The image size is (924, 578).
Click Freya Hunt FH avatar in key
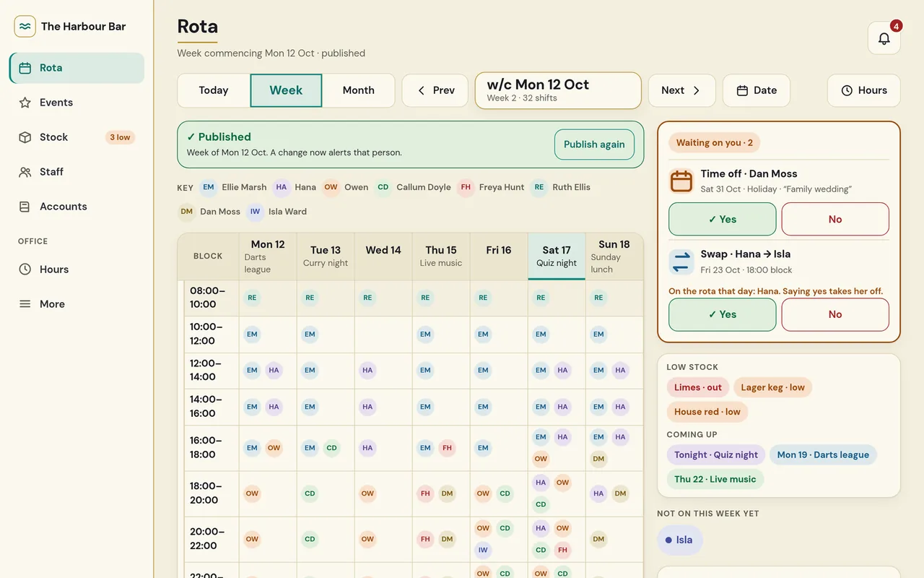(466, 187)
